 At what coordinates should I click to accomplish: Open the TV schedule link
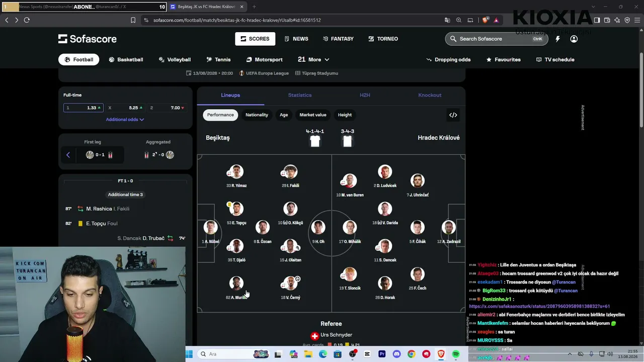coord(555,59)
